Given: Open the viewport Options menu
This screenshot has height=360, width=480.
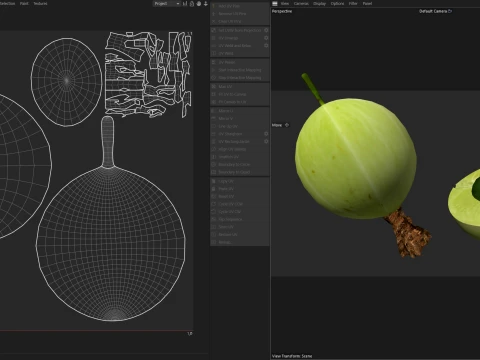Looking at the screenshot, I should pyautogui.click(x=337, y=3).
